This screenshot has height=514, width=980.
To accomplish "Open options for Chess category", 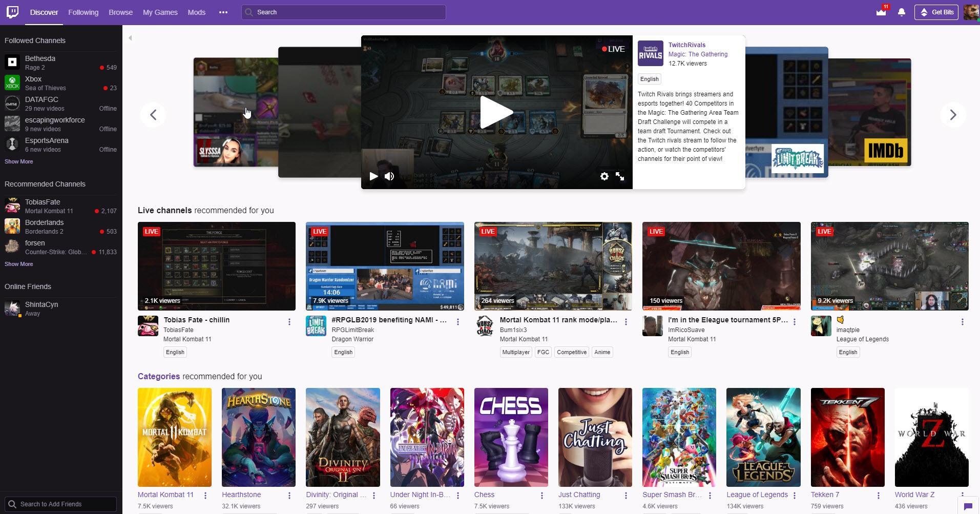I will [x=542, y=496].
